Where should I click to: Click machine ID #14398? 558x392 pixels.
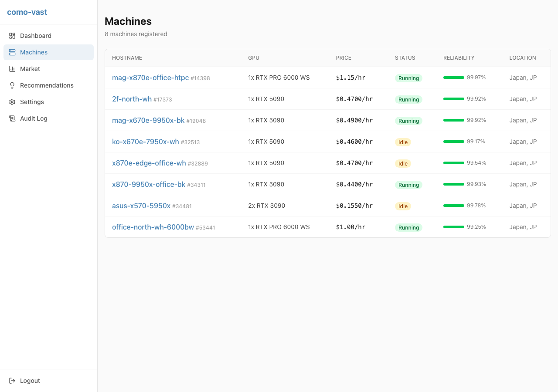[200, 78]
